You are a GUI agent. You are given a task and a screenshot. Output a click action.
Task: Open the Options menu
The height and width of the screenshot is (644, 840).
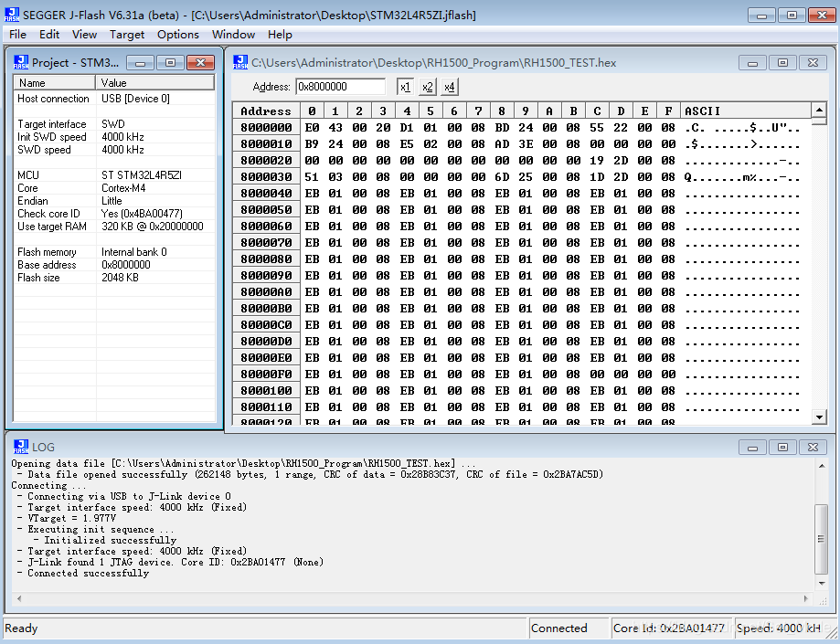(x=178, y=35)
